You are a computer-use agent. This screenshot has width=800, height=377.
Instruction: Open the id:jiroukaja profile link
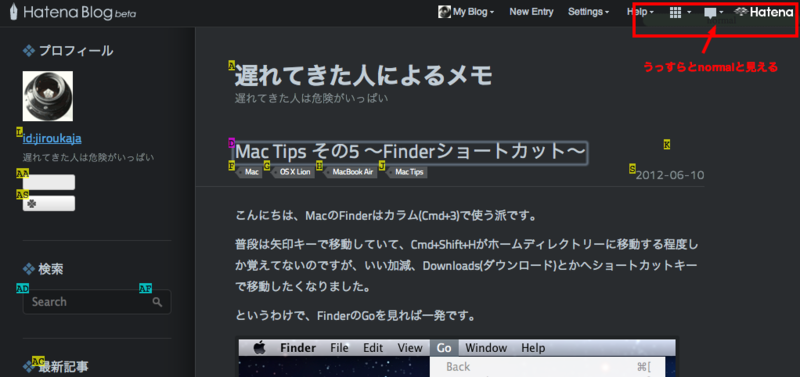pyautogui.click(x=52, y=139)
